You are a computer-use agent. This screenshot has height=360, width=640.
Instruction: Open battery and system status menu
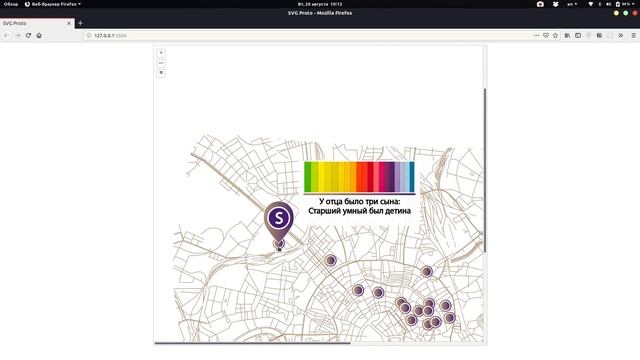coord(625,4)
